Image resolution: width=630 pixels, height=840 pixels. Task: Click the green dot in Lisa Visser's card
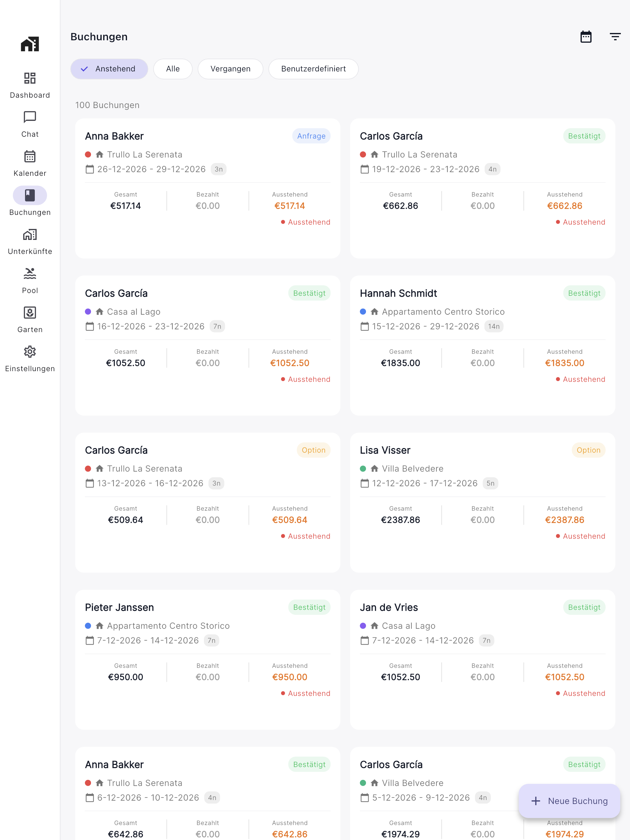tap(363, 469)
